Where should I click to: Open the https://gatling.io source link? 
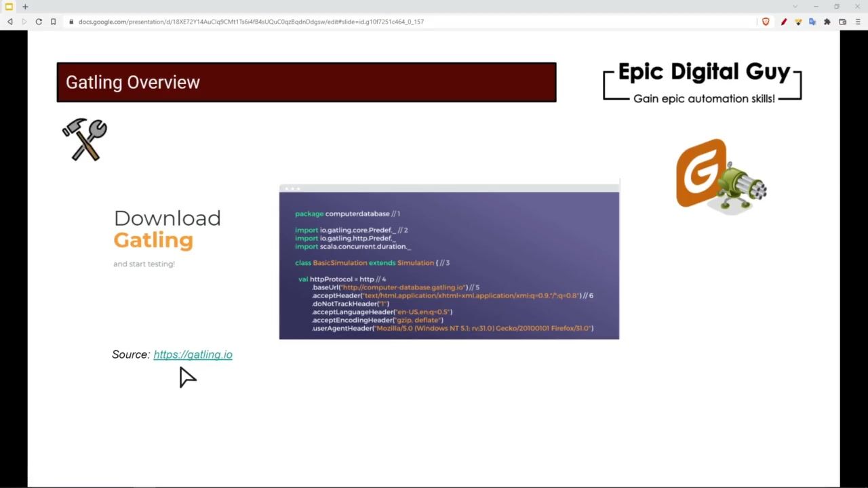pyautogui.click(x=193, y=354)
